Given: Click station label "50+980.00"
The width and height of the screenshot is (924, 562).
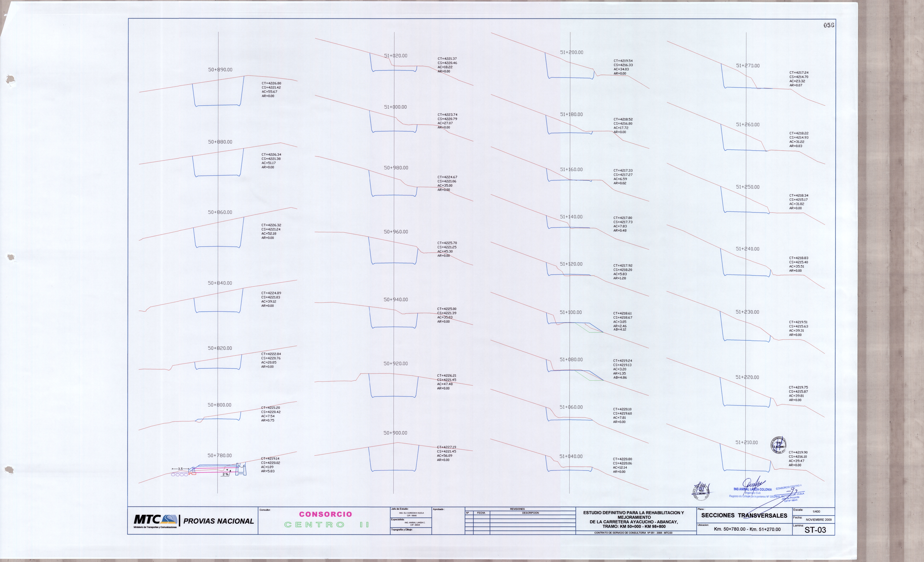Looking at the screenshot, I should 396,168.
